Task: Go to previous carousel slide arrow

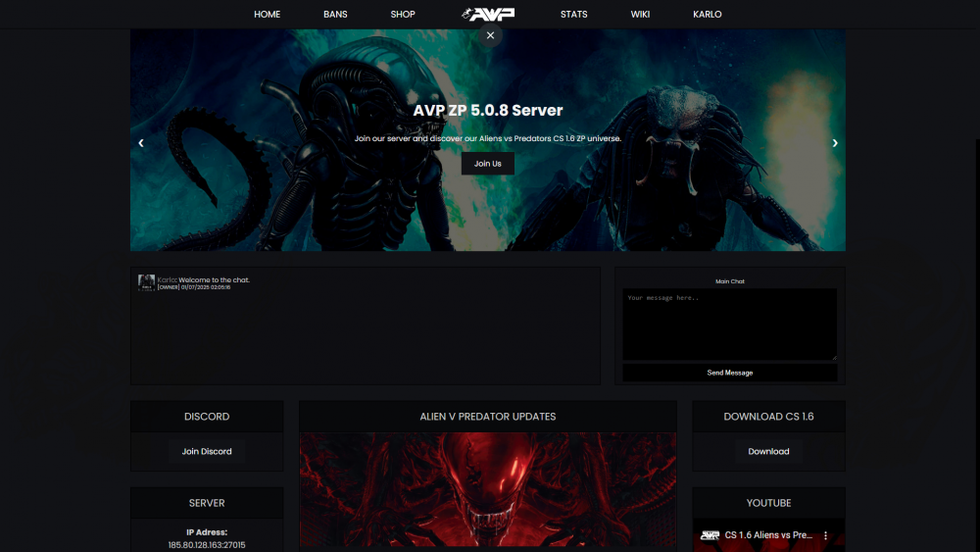Action: [x=141, y=143]
